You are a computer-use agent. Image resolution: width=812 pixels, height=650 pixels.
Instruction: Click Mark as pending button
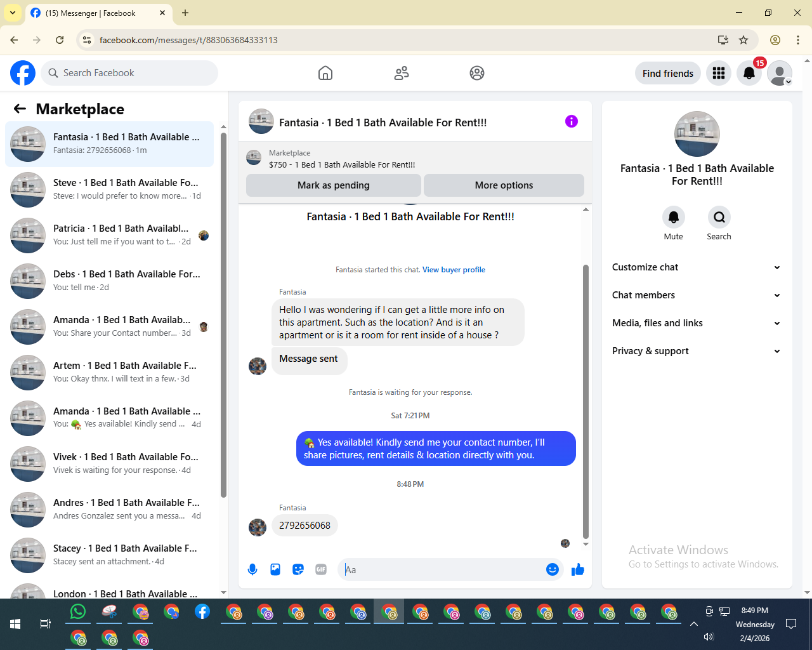pyautogui.click(x=334, y=185)
